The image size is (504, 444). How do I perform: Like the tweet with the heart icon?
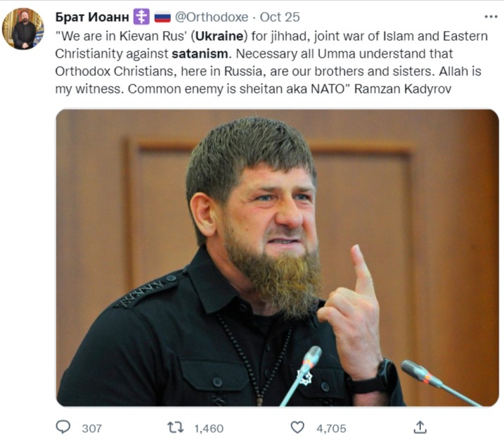(x=298, y=427)
